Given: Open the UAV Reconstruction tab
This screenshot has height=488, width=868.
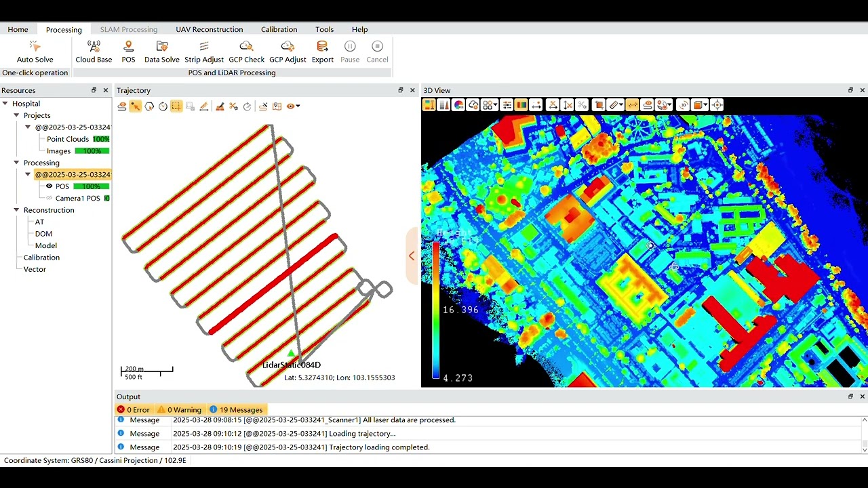Looking at the screenshot, I should click(209, 29).
